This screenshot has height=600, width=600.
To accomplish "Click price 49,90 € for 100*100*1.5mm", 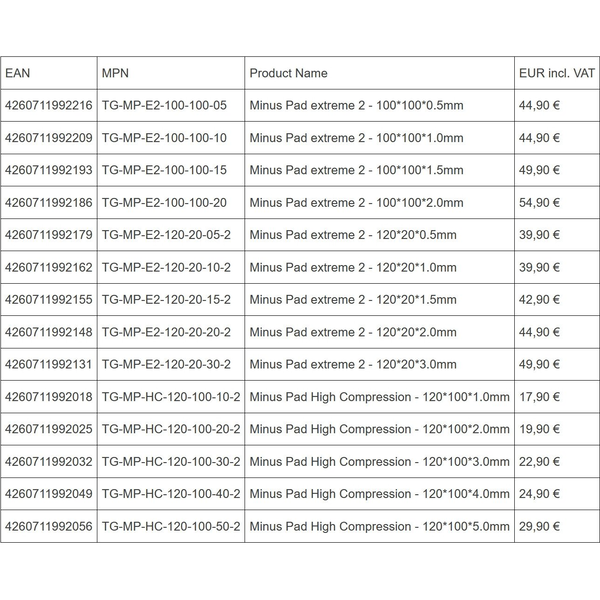I will (x=540, y=170).
